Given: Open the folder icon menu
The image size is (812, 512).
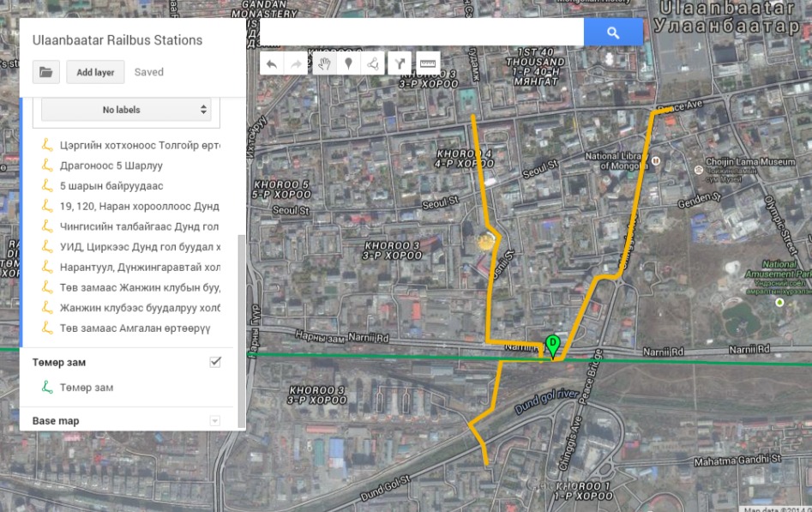Looking at the screenshot, I should pos(46,72).
